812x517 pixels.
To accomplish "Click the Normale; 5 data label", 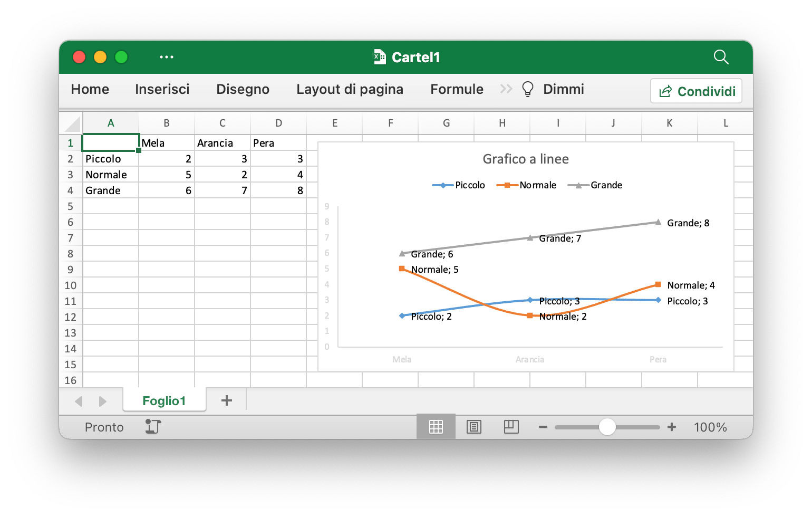I will (434, 270).
